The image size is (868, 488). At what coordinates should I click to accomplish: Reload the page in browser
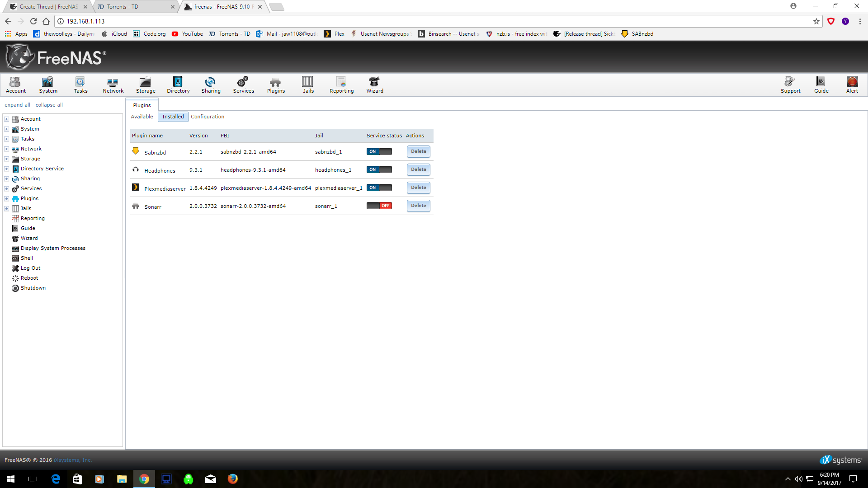pyautogui.click(x=33, y=21)
